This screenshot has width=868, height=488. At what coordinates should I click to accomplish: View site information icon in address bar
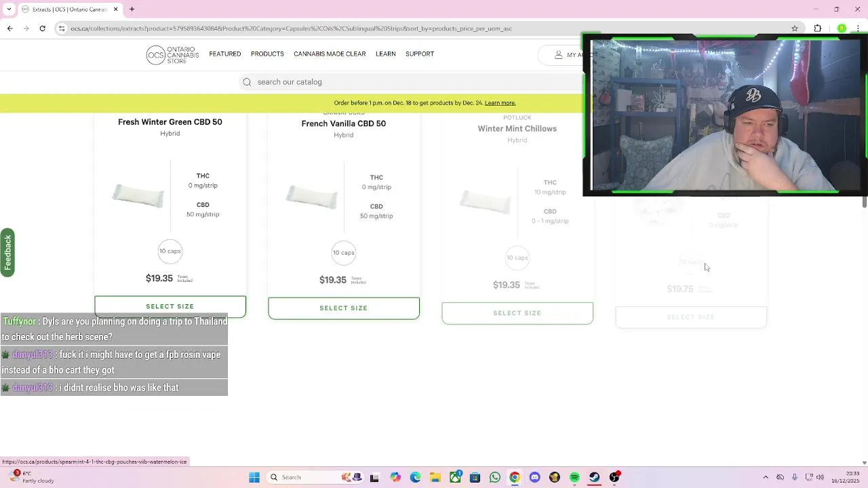pyautogui.click(x=62, y=28)
